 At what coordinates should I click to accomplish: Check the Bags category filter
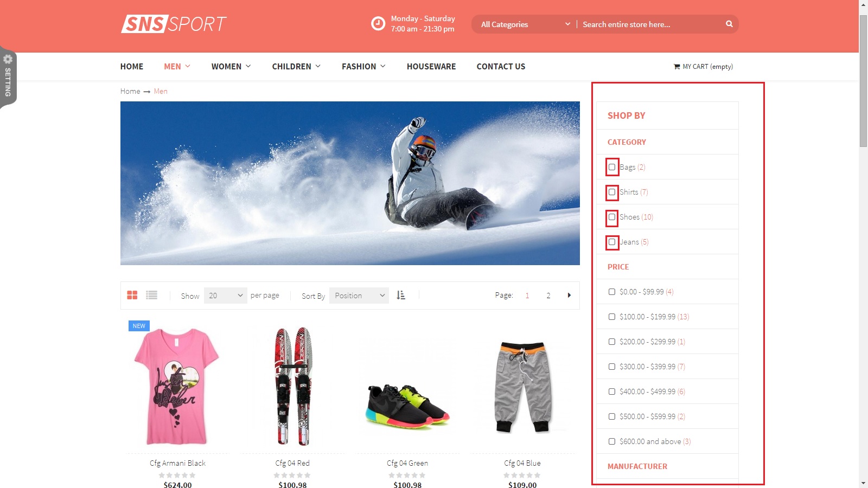point(612,167)
